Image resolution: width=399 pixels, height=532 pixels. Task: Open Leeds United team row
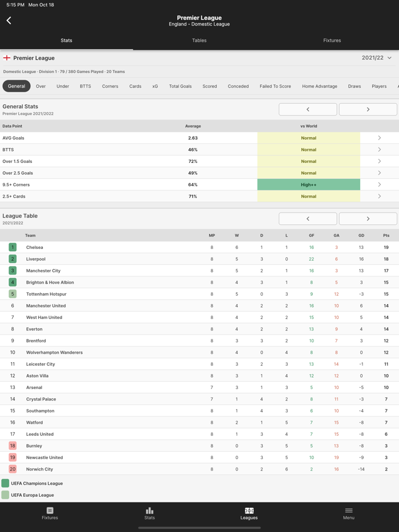point(199,434)
